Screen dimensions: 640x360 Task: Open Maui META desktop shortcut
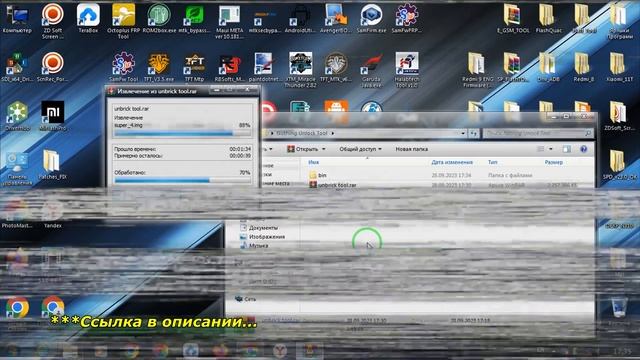click(x=229, y=21)
